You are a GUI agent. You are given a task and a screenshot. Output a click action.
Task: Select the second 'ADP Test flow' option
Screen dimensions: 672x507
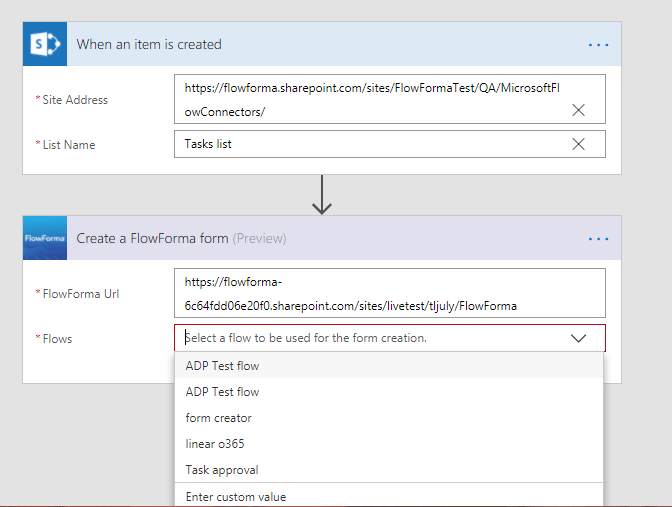(x=389, y=392)
